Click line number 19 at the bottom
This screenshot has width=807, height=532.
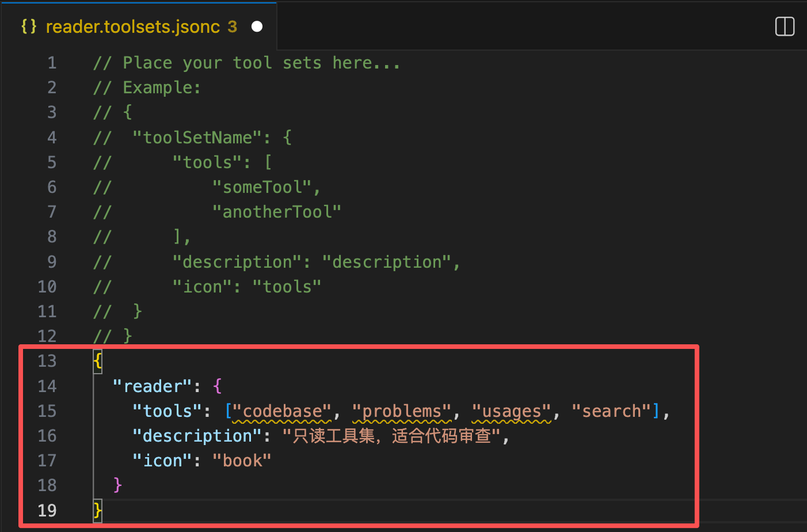(47, 511)
